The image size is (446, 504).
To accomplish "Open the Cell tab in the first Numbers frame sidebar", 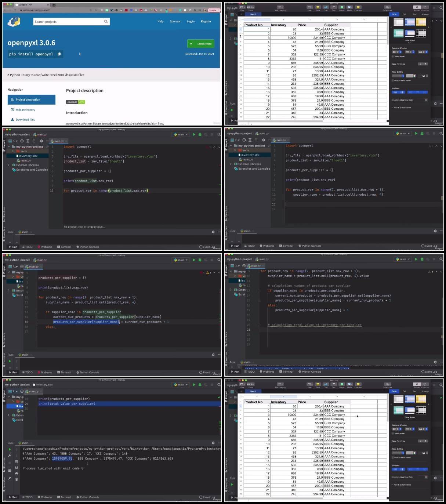I will click(404, 14).
